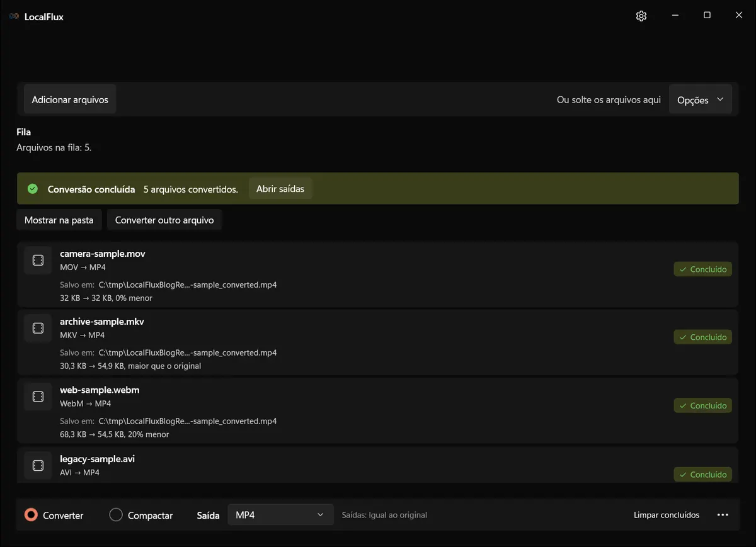
Task: Expand the Opções dropdown
Action: 701,99
